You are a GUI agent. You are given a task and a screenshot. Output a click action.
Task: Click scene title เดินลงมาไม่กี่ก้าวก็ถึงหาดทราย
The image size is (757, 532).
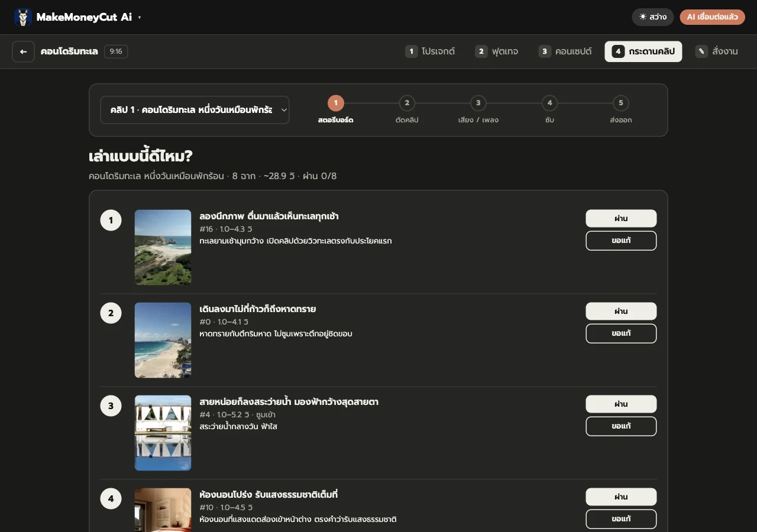[258, 309]
